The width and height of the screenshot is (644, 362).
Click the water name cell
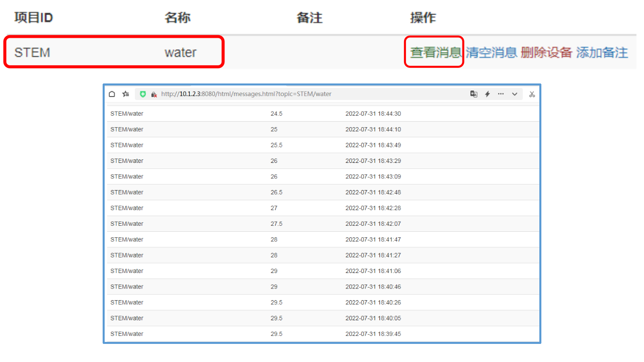pos(180,52)
